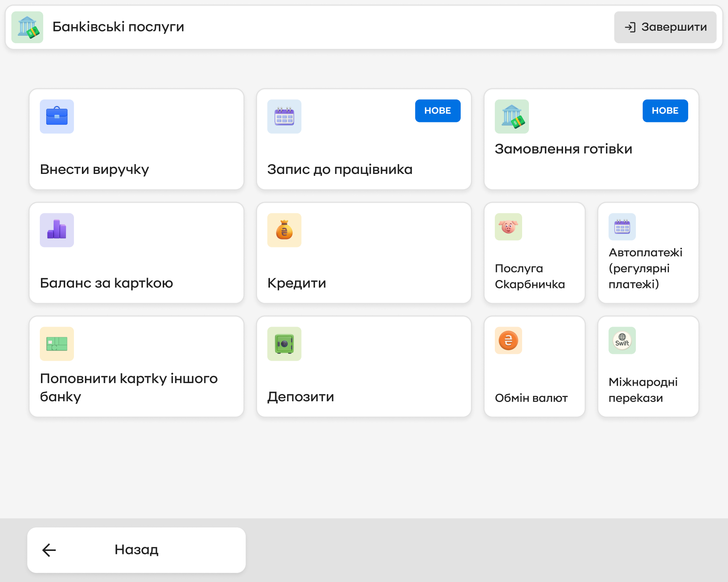Tap the blue briefcase icon

click(x=57, y=116)
